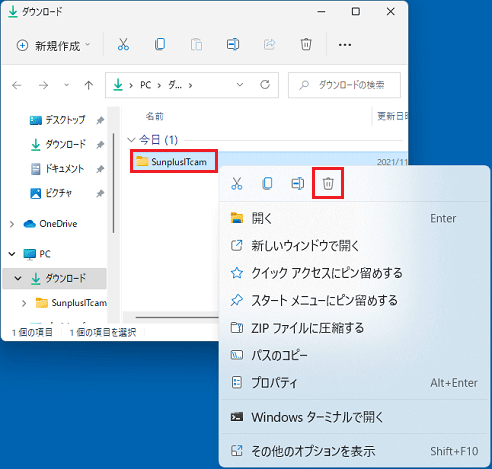This screenshot has width=492, height=469.
Task: Choose プロパティ in the context menu
Action: (354, 383)
